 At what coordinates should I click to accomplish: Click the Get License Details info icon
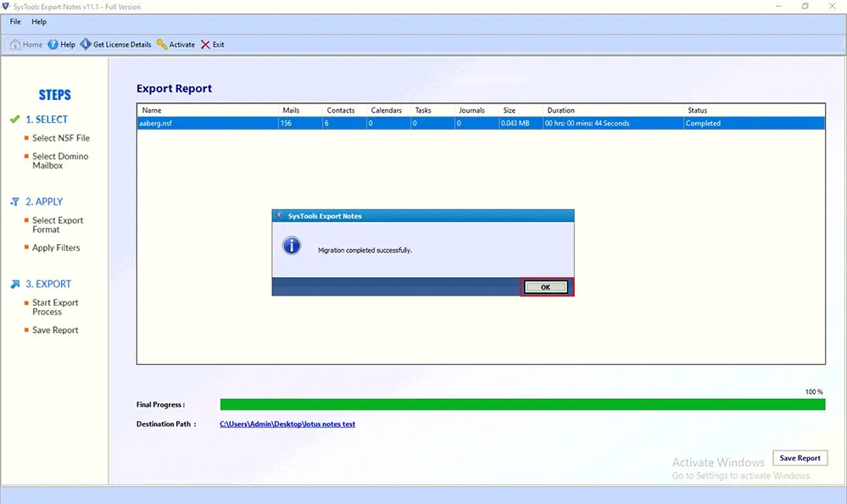click(x=86, y=44)
